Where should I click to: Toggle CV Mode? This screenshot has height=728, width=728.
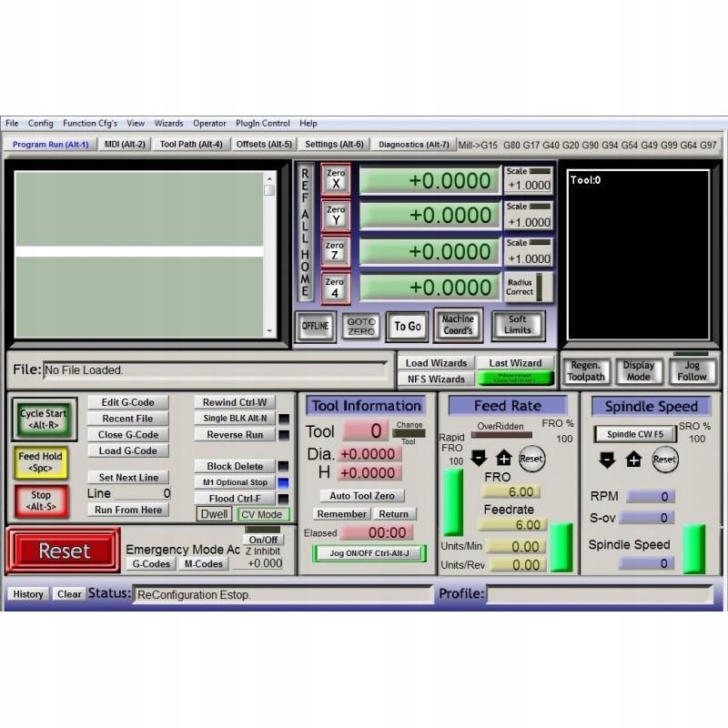(263, 514)
